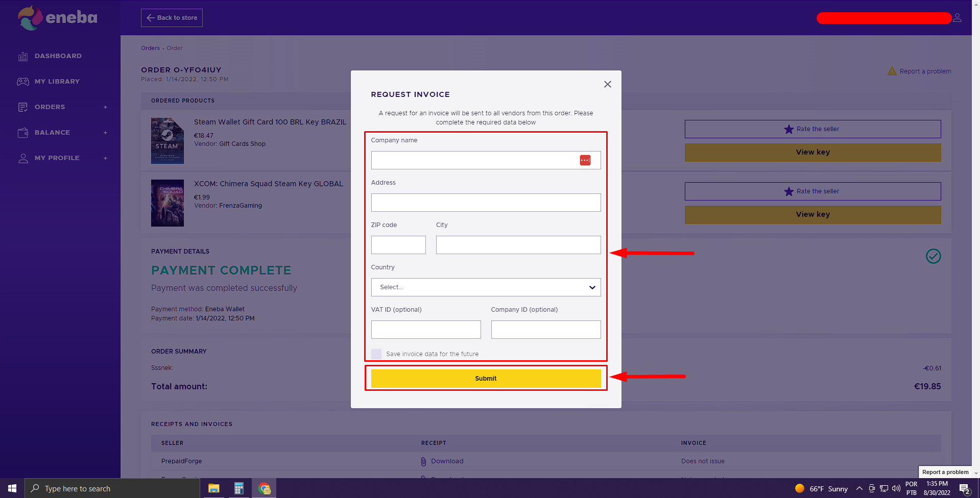Switch to Chrome in the taskbar

tap(264, 488)
